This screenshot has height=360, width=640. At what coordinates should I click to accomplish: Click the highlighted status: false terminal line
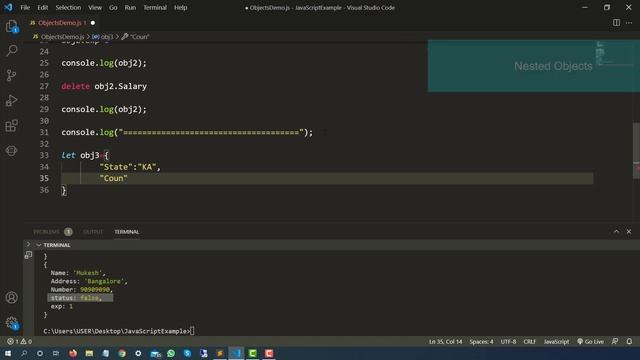80,298
